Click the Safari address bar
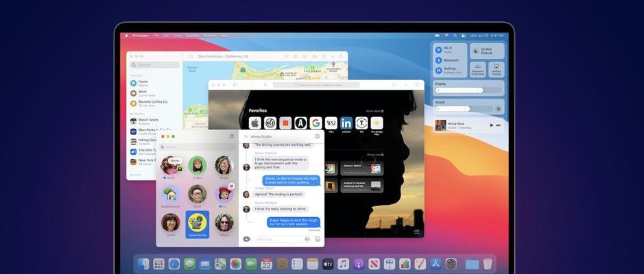Image resolution: width=644 pixels, height=274 pixels. 316,85
